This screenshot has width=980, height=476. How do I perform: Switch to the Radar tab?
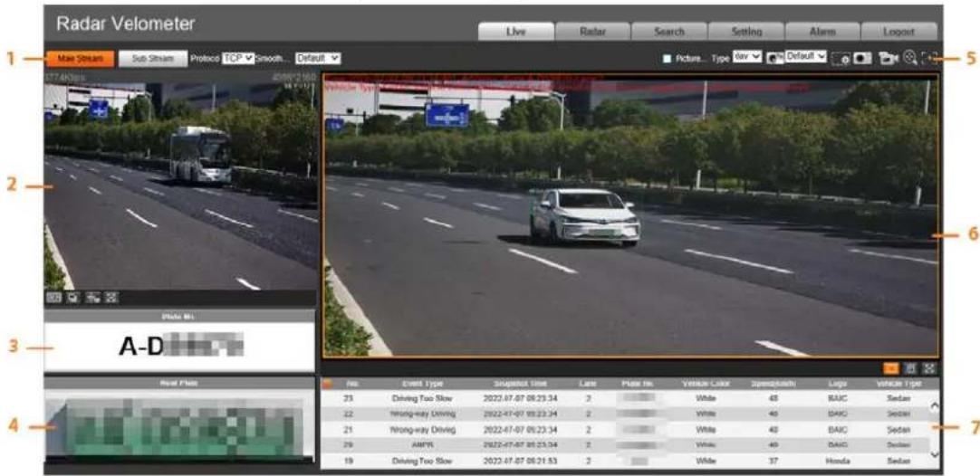591,32
